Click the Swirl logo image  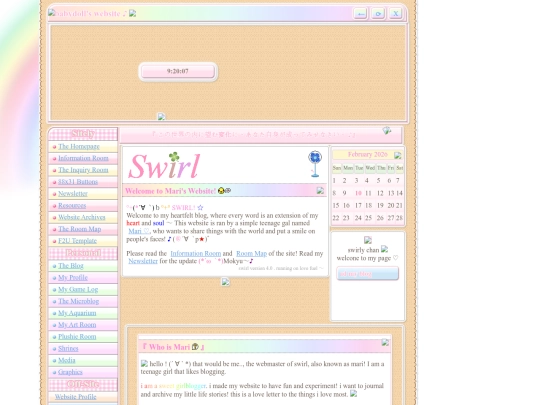[x=164, y=166]
